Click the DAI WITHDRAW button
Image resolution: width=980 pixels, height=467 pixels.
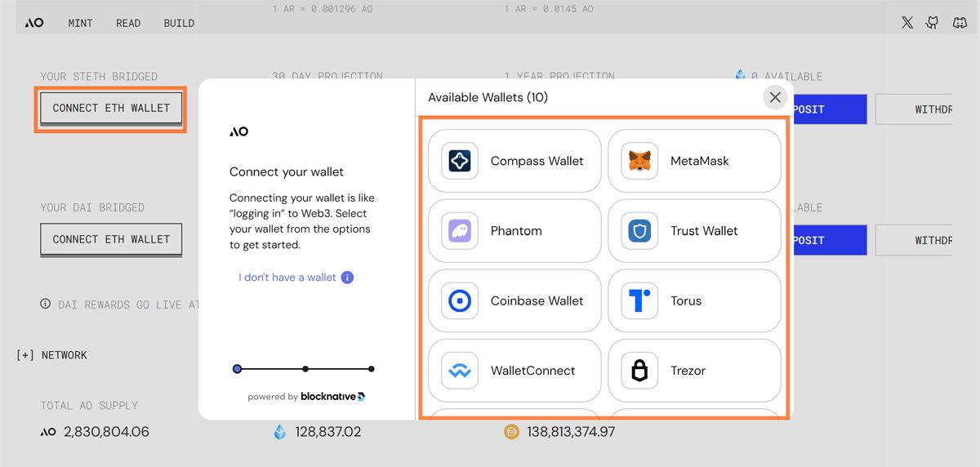point(914,240)
